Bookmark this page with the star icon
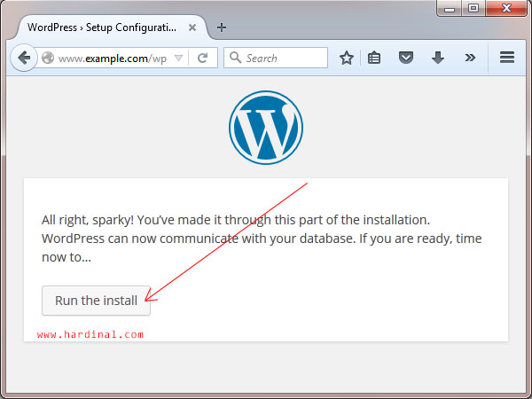Screen dimensions: 532x399 coord(347,58)
